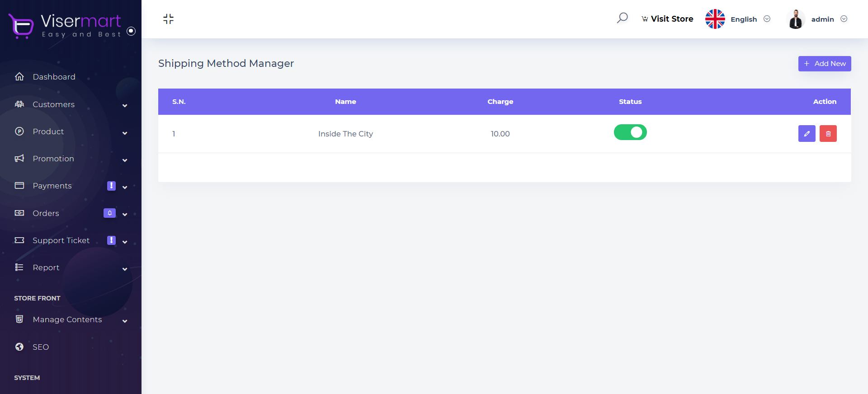This screenshot has height=394, width=868.
Task: Click the Add New button
Action: 824,64
